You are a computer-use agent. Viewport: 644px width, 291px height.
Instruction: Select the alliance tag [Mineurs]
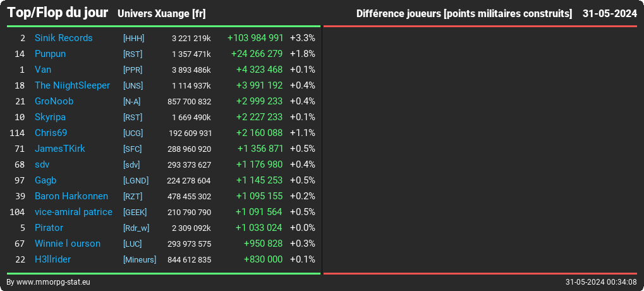coord(140,260)
